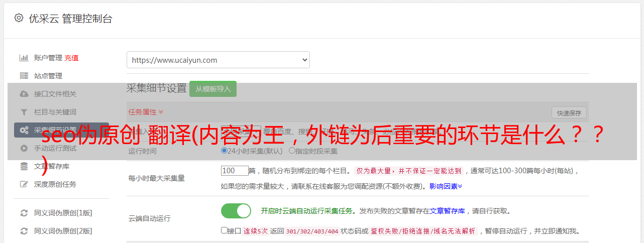The width and height of the screenshot is (644, 243).
Task: Click the edit icon for 深度原创任务
Action: click(24, 184)
